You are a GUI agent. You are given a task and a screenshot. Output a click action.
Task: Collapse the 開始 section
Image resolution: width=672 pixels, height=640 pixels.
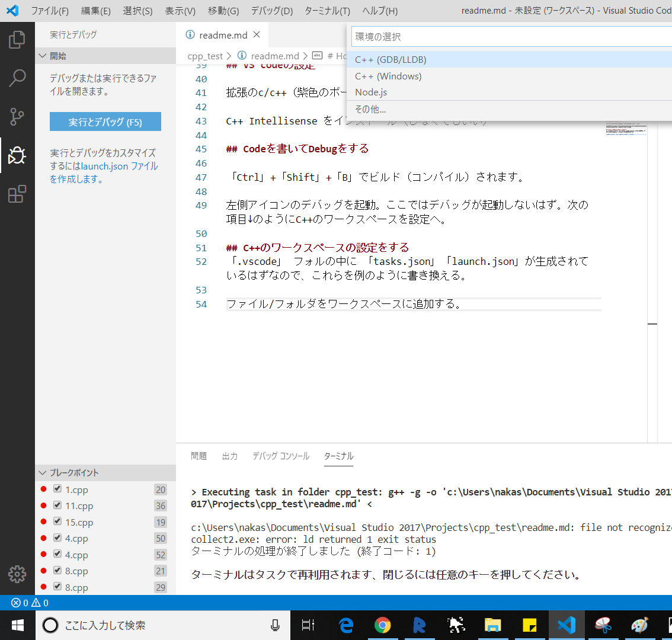[105, 56]
